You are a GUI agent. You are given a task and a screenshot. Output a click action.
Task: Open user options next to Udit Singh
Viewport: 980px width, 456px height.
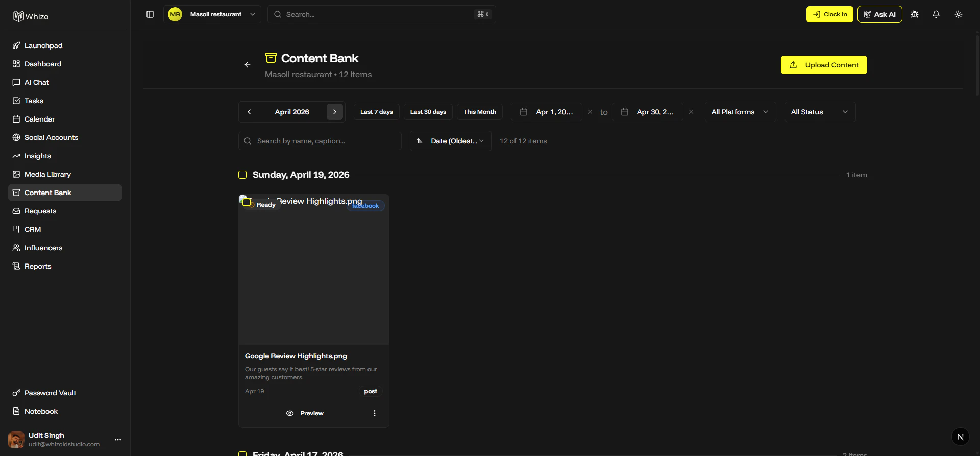[x=118, y=440]
